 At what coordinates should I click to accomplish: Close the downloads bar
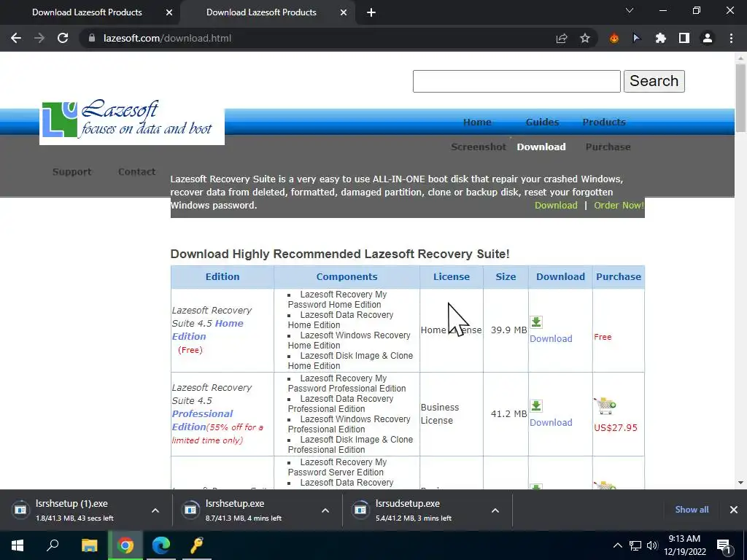[734, 510]
